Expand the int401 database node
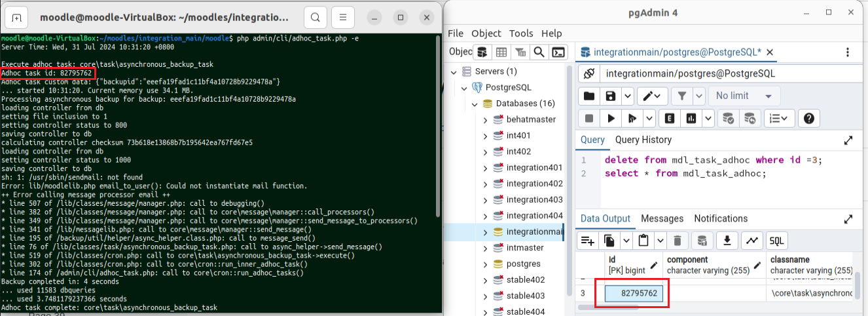This screenshot has width=868, height=316. [486, 136]
